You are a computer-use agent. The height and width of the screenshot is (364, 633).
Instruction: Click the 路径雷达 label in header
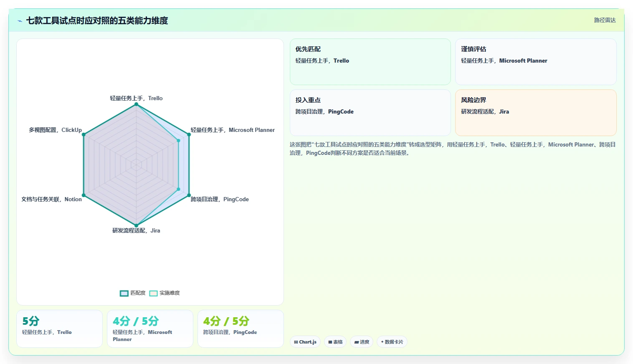click(605, 20)
